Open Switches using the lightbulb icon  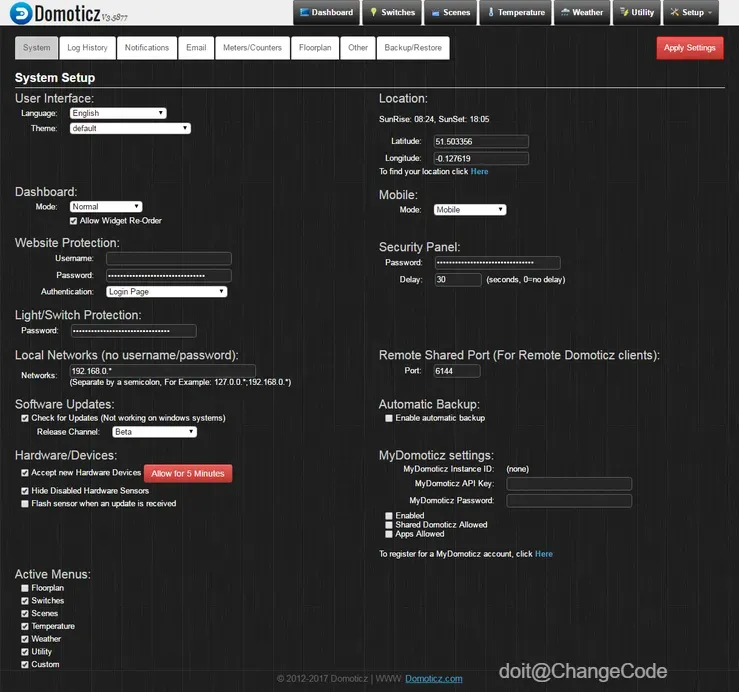[373, 12]
